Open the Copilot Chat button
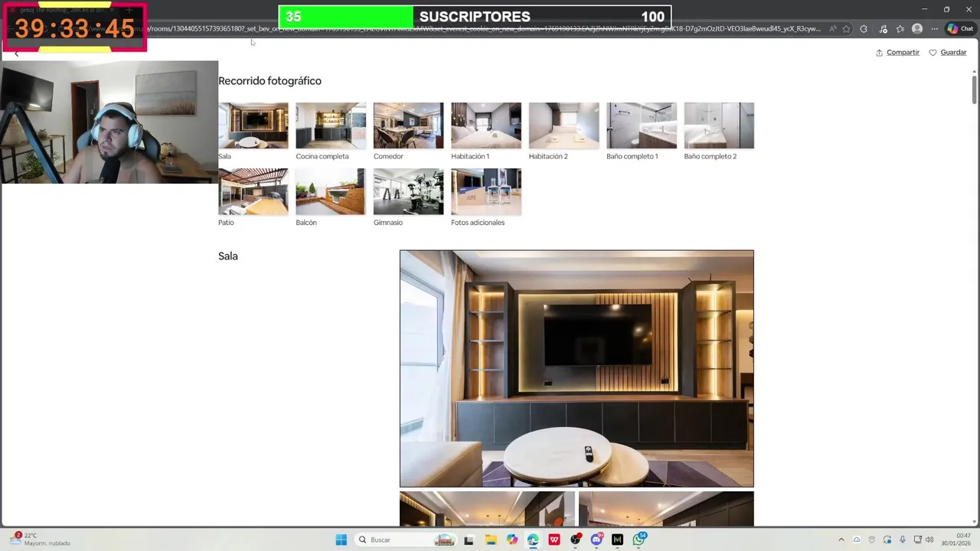 (x=960, y=29)
